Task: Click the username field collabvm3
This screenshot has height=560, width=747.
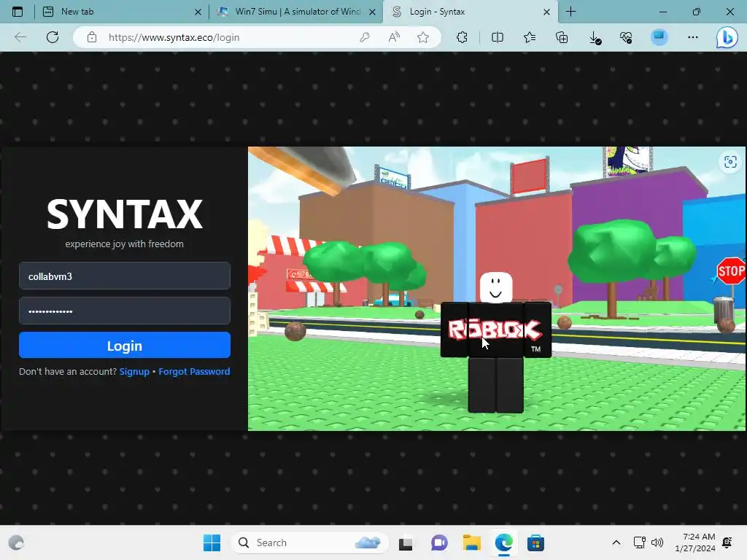Action: click(125, 276)
